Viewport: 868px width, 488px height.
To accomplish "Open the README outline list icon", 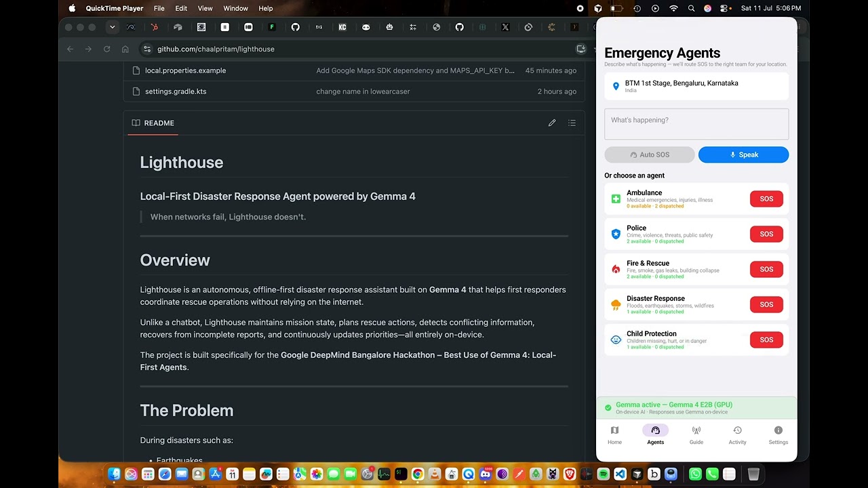I will (572, 123).
